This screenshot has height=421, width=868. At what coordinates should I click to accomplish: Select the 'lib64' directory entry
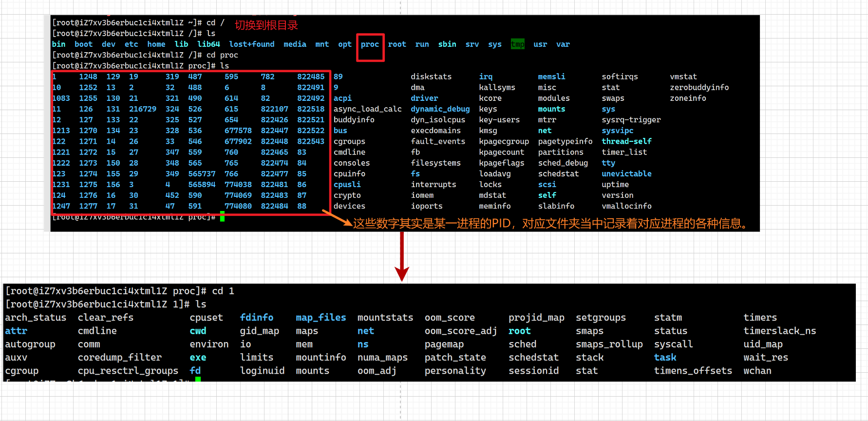click(208, 44)
